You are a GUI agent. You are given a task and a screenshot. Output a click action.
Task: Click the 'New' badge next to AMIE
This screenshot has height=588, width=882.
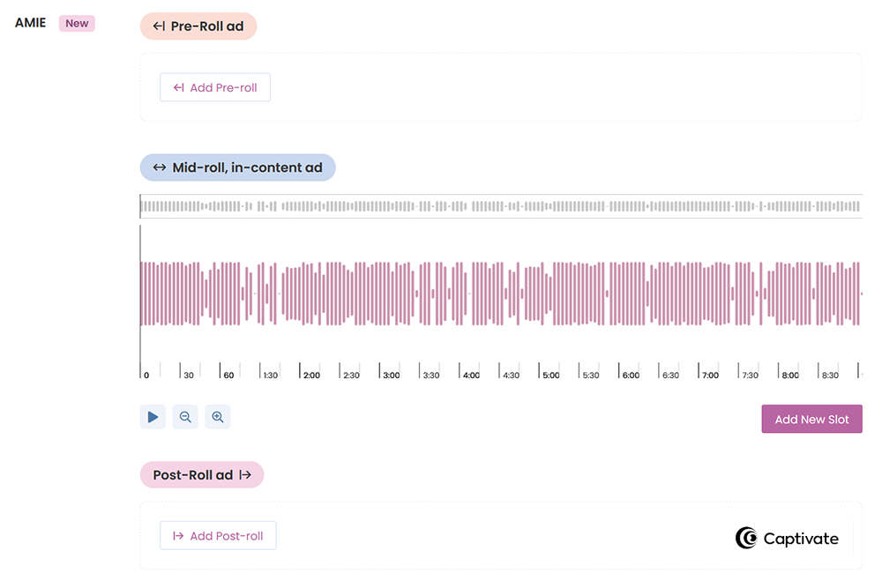click(77, 23)
